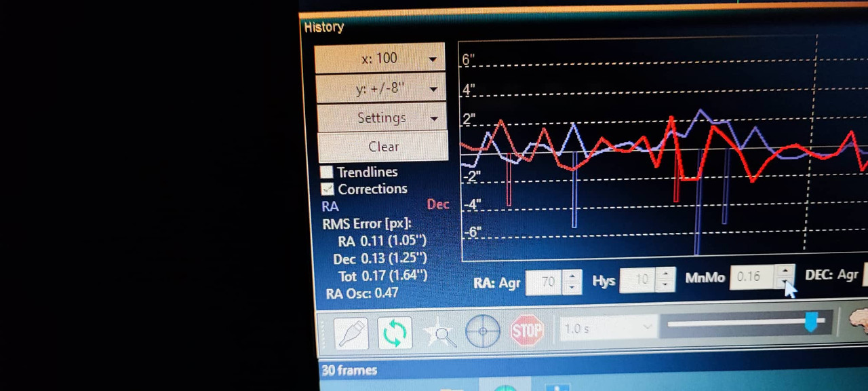
Task: Increase RA Agr value with up arrow
Action: click(x=572, y=276)
